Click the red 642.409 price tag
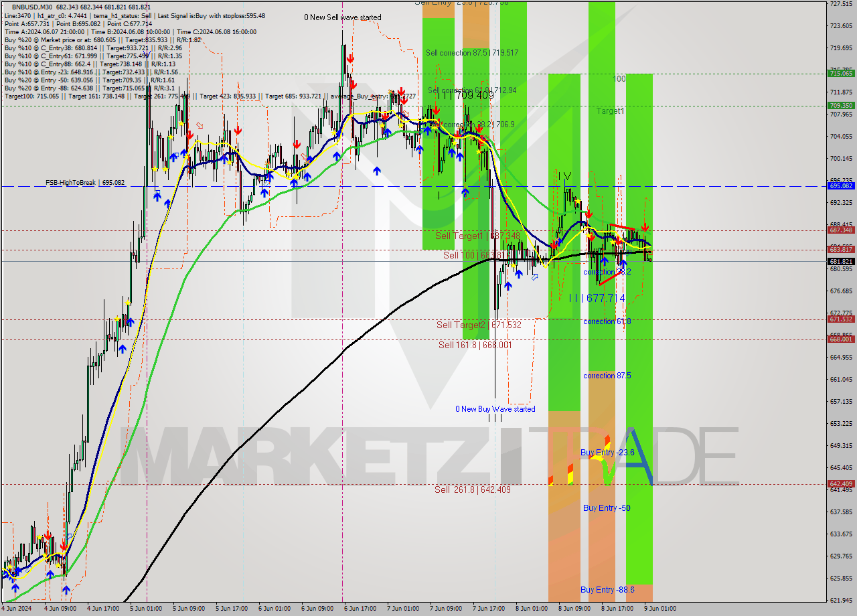Screen dimensions: 857x616 pos(840,483)
